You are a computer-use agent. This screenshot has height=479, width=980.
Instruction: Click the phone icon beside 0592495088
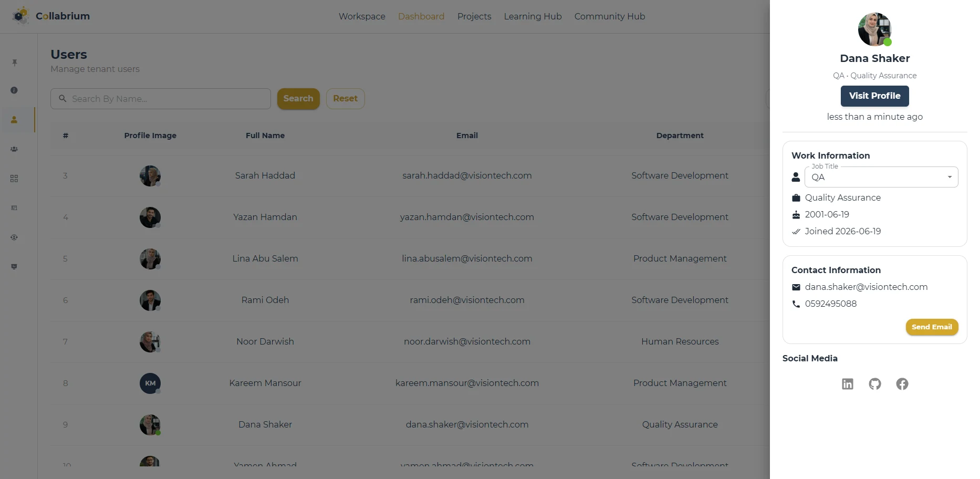[x=796, y=304]
